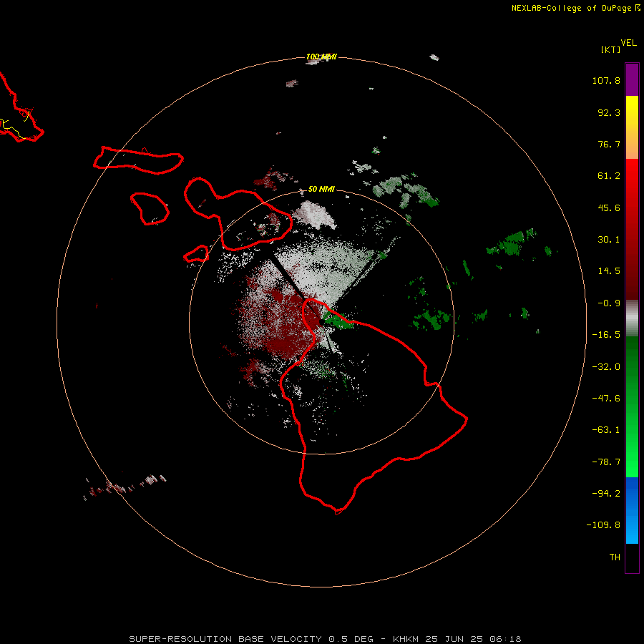The height and width of the screenshot is (644, 644).
Task: Select the 45.6 legend value
Action: [x=609, y=208]
